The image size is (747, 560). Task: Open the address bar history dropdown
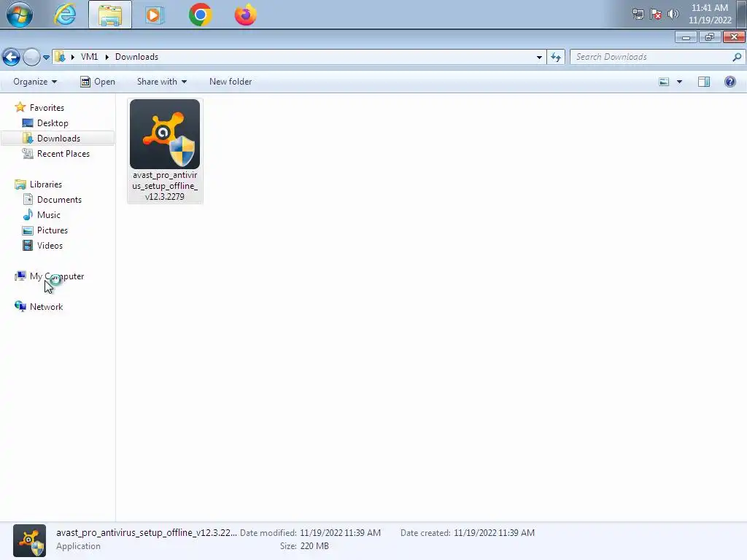click(x=539, y=57)
